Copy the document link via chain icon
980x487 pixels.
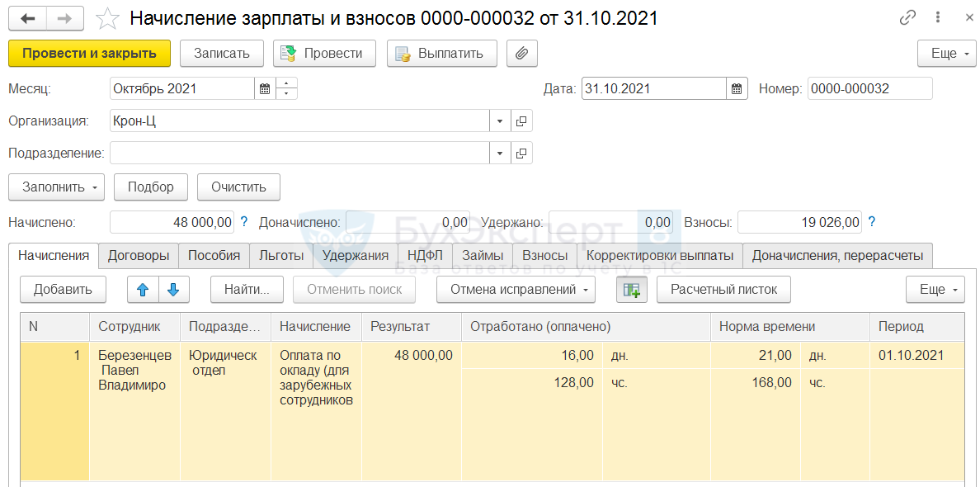(908, 17)
